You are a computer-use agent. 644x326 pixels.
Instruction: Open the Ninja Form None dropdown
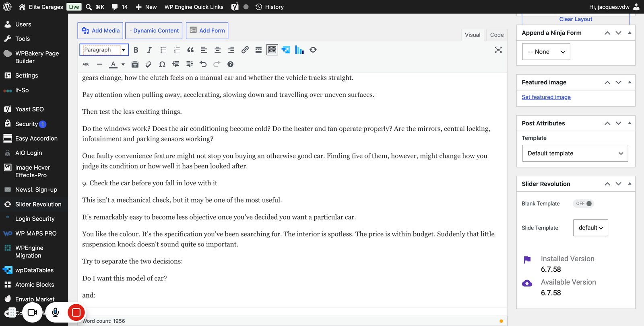pyautogui.click(x=546, y=52)
